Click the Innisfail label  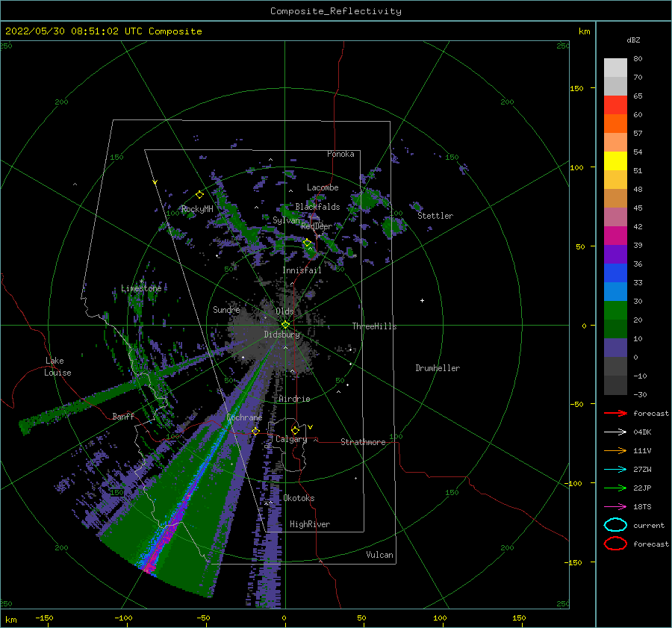pyautogui.click(x=302, y=270)
